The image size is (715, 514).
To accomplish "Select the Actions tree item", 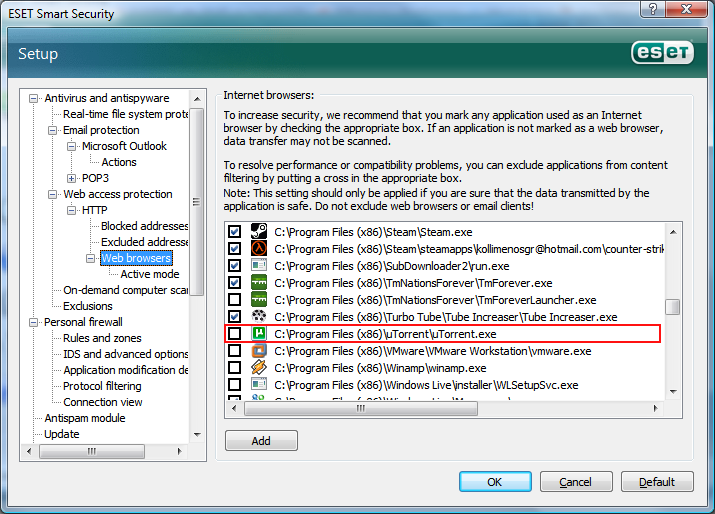I will pos(119,162).
